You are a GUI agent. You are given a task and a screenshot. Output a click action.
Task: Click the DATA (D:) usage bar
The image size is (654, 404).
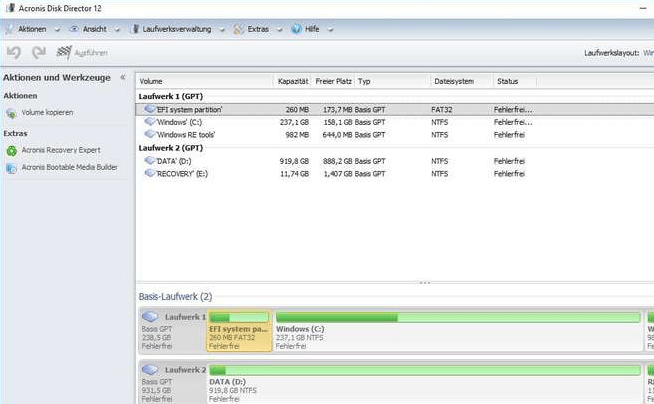coord(425,370)
